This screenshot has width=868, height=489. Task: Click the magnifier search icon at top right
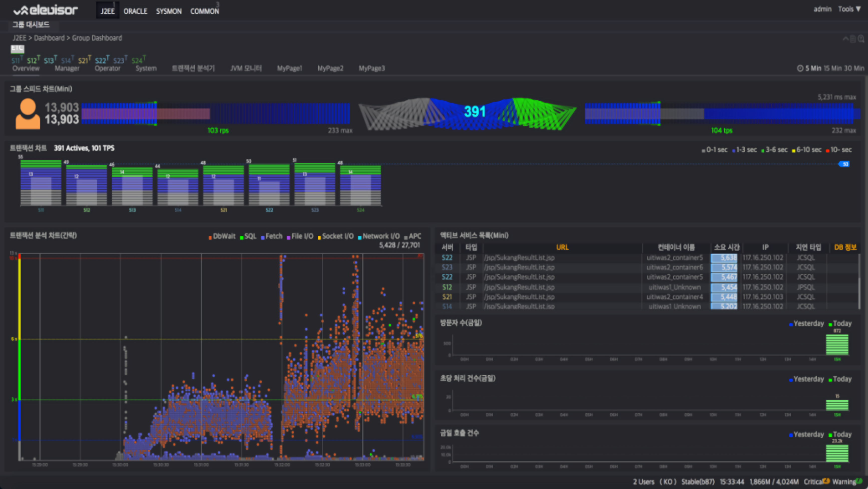tap(861, 39)
